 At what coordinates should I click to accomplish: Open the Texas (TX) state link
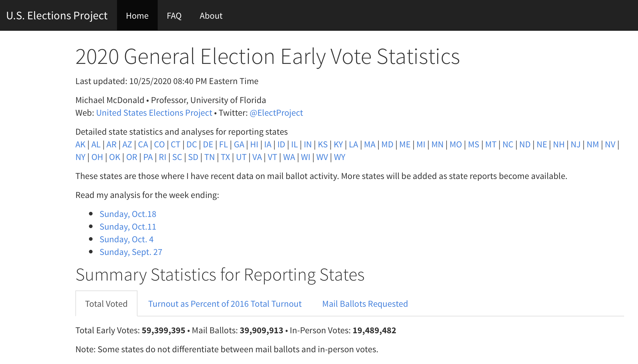225,157
